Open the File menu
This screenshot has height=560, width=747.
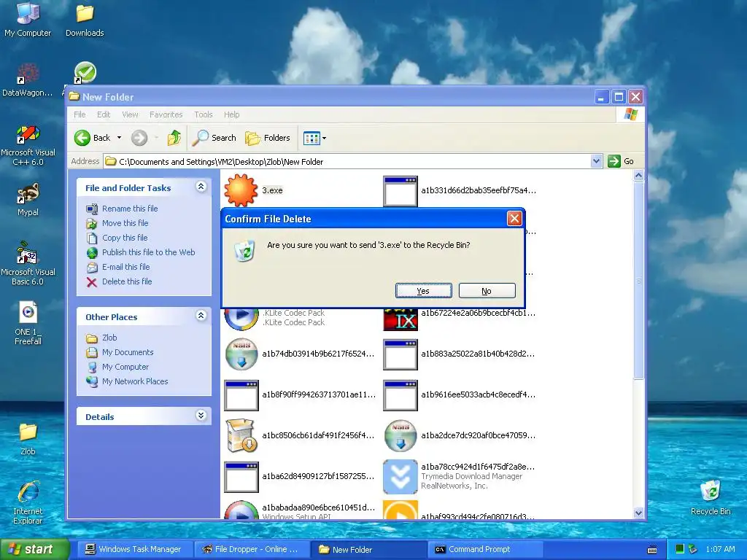[x=80, y=114]
